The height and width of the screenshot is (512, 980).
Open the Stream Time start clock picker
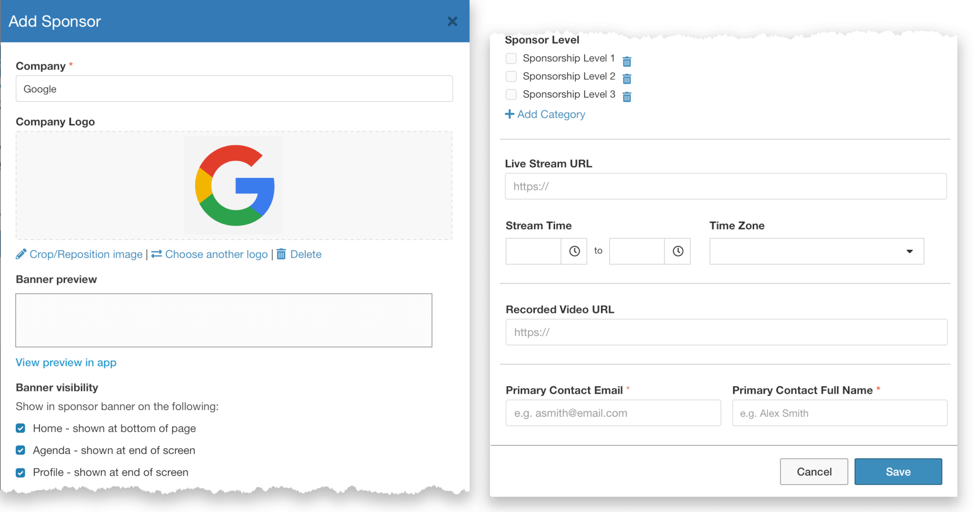(x=574, y=251)
